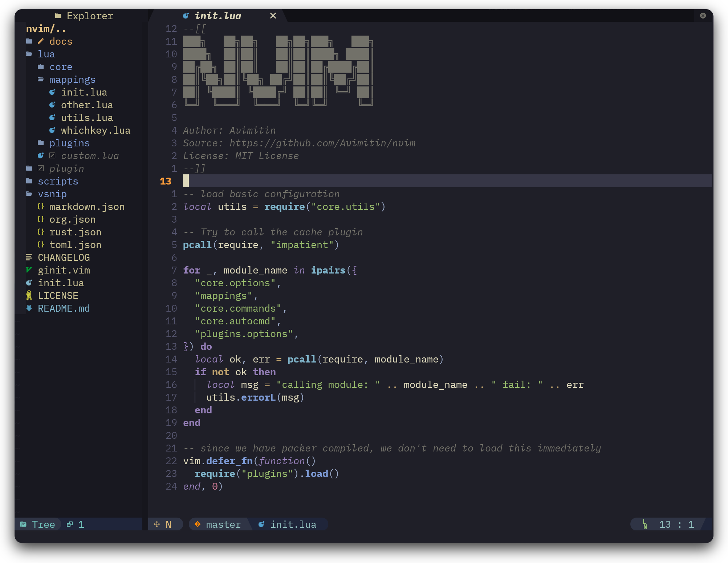728x563 pixels.
Task: Click the ignored marker box beside plugin folder
Action: [41, 169]
